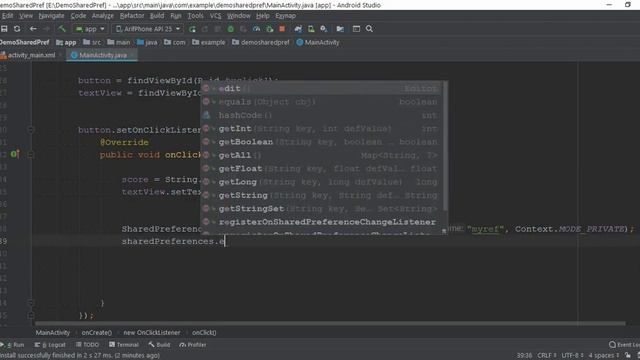Click the demosharedpref breadcrumb folder
The height and width of the screenshot is (360, 640).
[x=261, y=42]
